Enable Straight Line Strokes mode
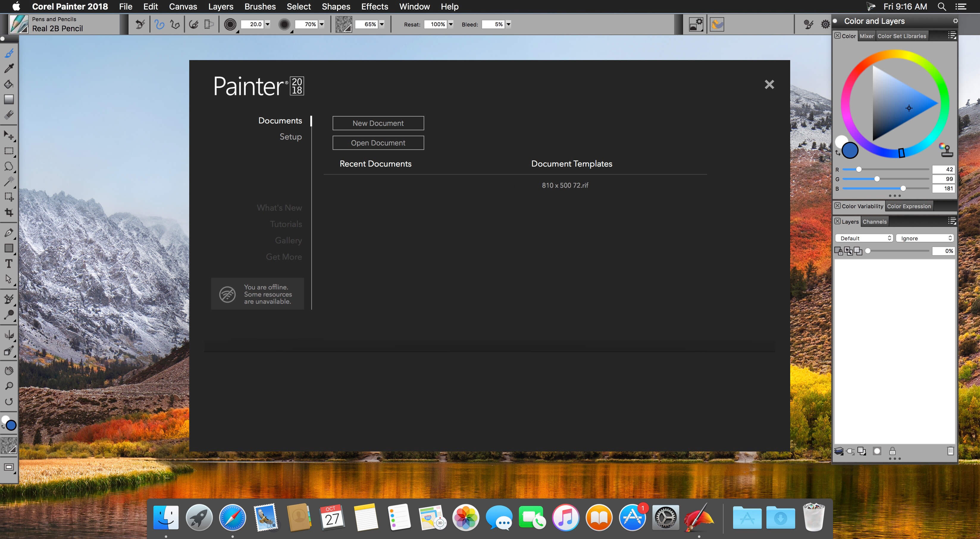This screenshot has width=980, height=539. (x=175, y=24)
